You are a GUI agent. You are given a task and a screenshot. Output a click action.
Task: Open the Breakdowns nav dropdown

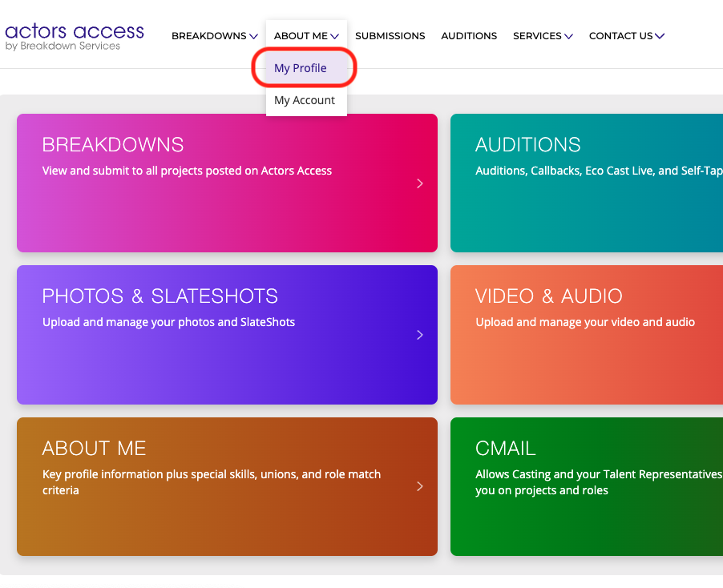[x=214, y=36]
